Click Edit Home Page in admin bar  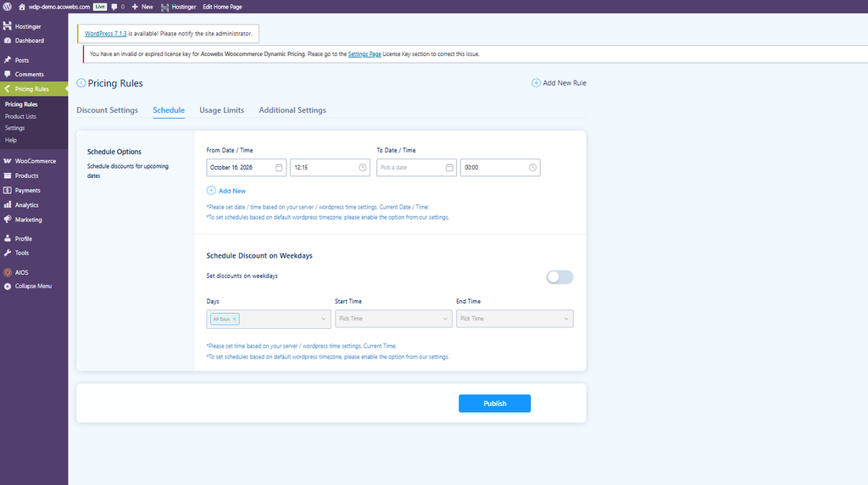[223, 7]
